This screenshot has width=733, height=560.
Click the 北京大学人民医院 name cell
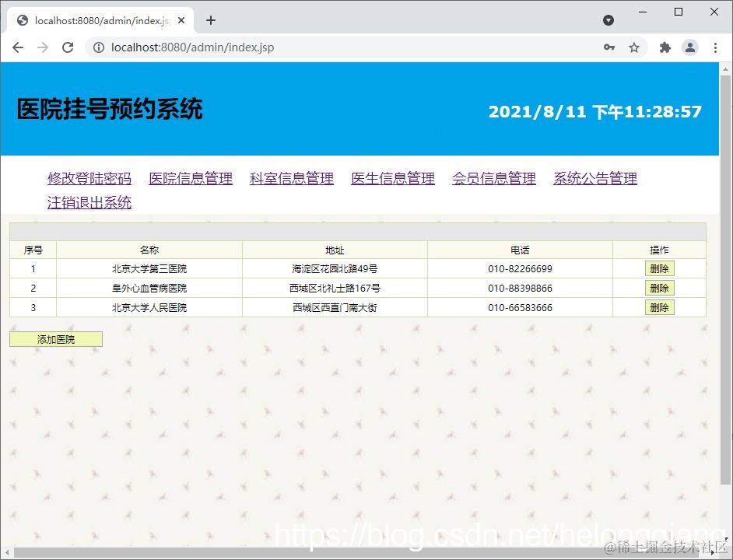[x=149, y=307]
